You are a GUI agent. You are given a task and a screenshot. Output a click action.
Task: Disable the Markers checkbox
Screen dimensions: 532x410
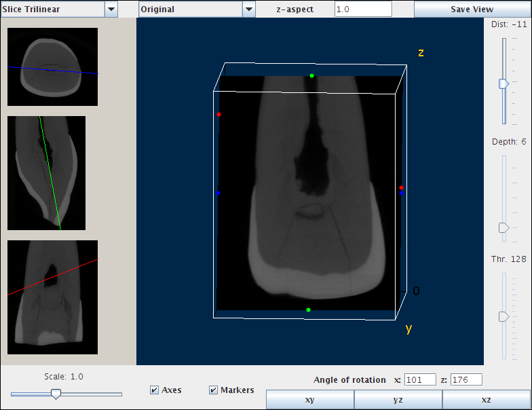point(213,390)
